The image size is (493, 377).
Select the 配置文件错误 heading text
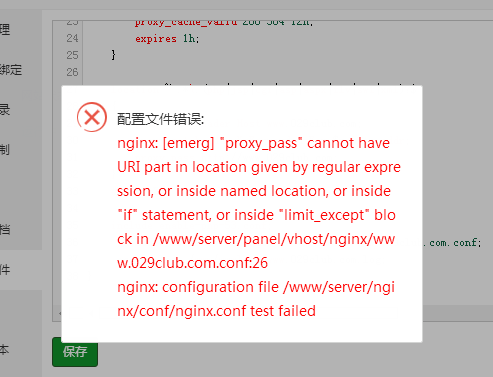tap(160, 119)
